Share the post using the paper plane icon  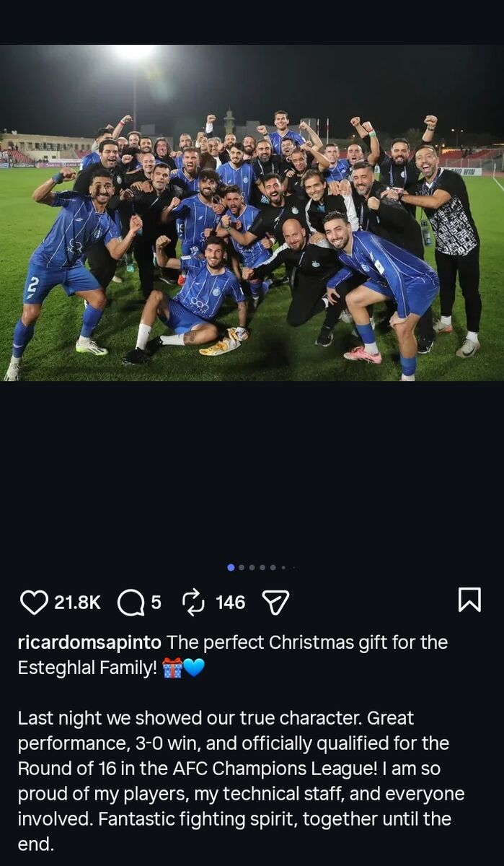[275, 602]
